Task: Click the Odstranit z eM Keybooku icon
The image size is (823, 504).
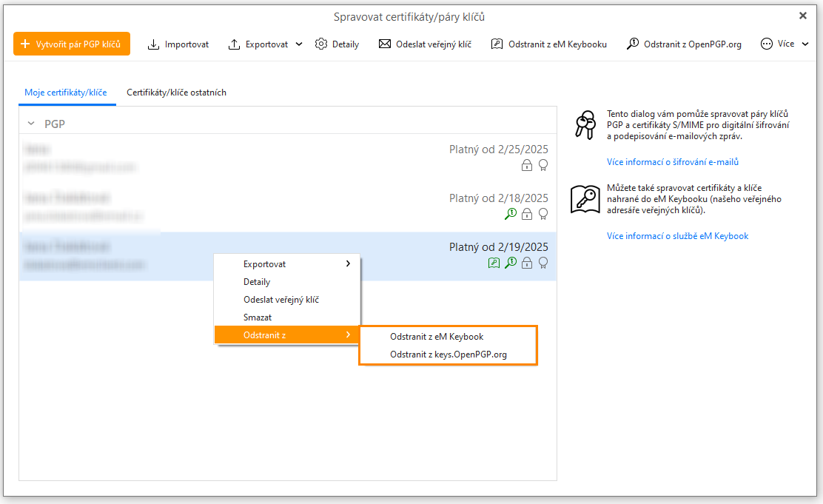Action: 497,44
